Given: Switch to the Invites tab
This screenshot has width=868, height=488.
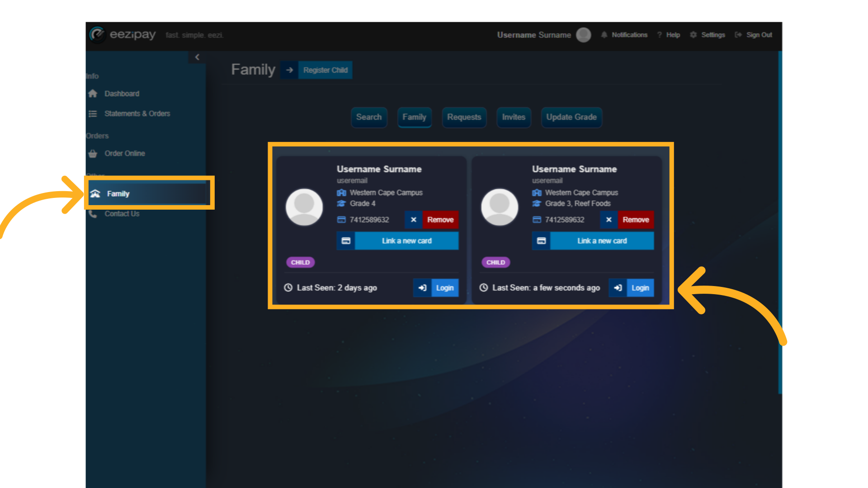Looking at the screenshot, I should (514, 117).
